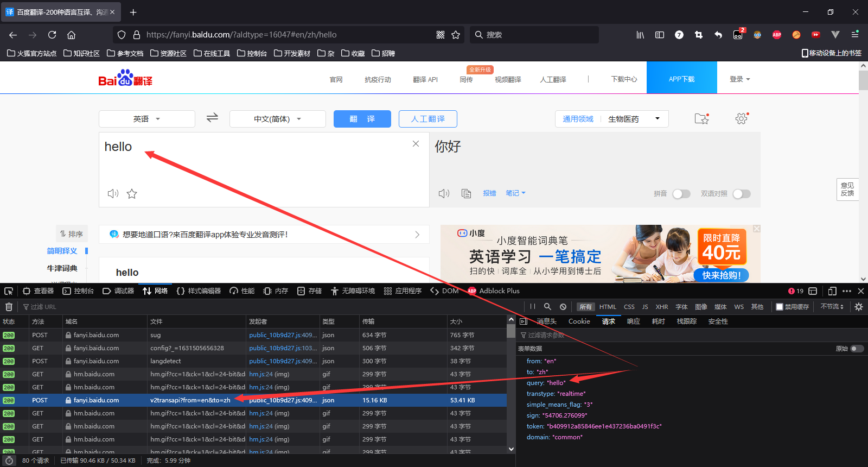Open Adblock Plus extension icon in toolbar
The image size is (868, 467).
point(777,35)
